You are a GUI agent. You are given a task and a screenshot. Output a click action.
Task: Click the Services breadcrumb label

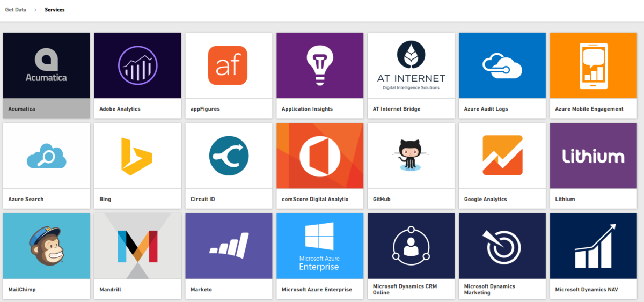tap(55, 10)
